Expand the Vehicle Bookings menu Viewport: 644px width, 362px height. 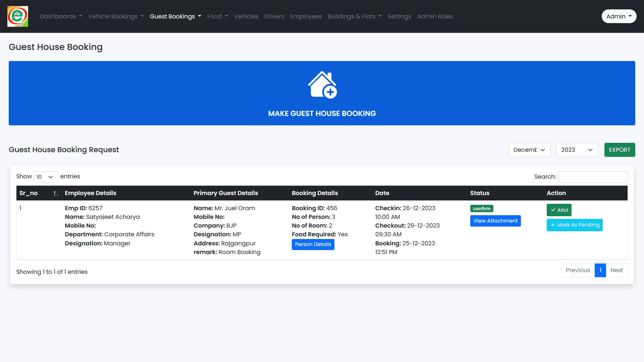(x=116, y=16)
